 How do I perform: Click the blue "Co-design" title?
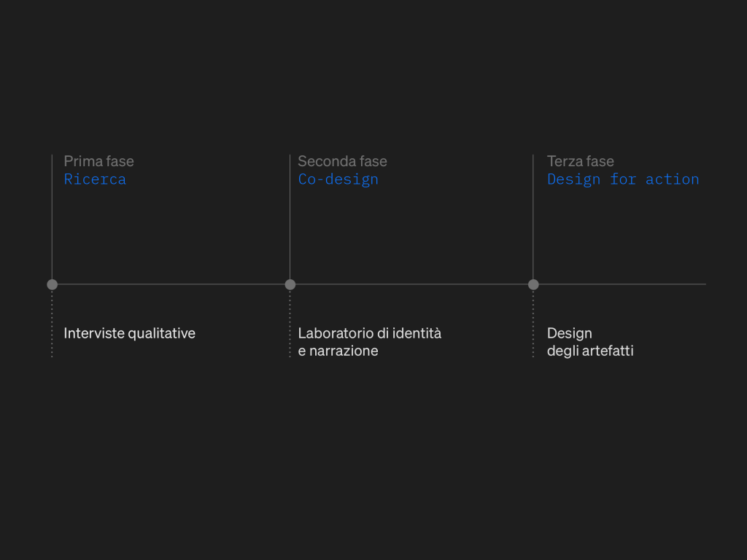coord(338,179)
